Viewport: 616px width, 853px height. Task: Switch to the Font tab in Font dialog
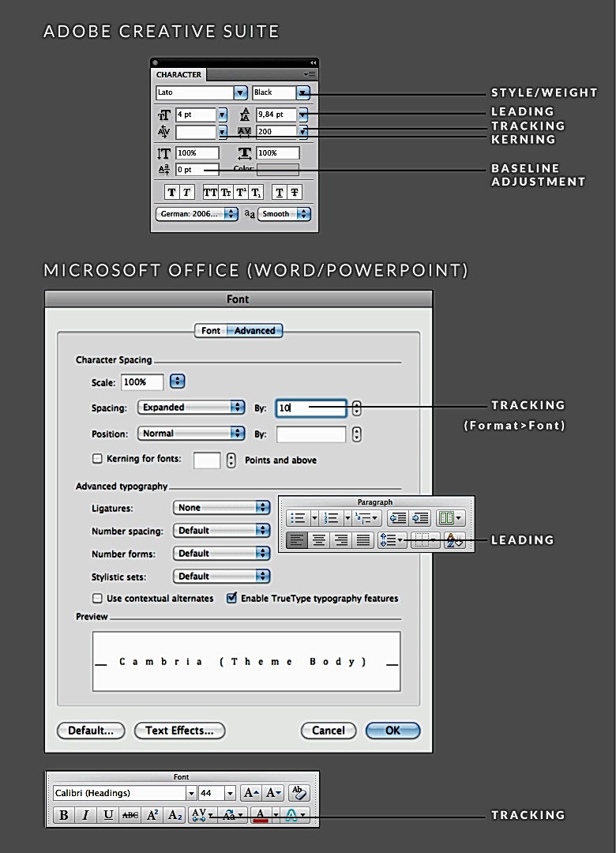[x=211, y=331]
